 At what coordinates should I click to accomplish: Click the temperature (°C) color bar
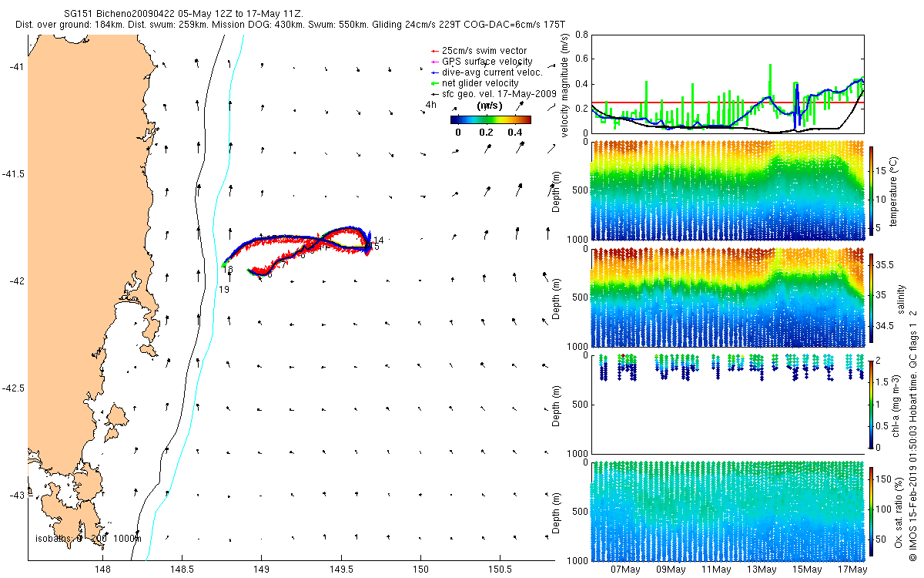point(871,193)
